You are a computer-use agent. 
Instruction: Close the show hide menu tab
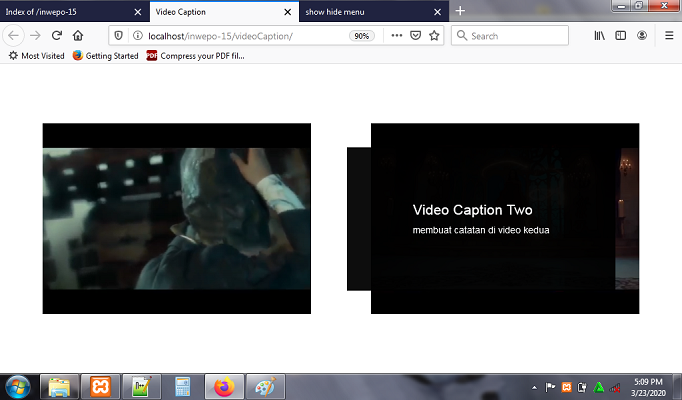click(438, 12)
